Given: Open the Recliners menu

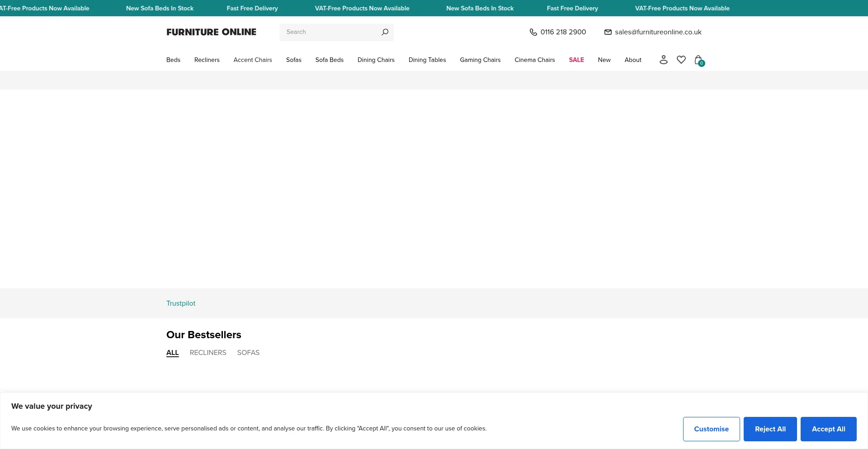Looking at the screenshot, I should (207, 60).
